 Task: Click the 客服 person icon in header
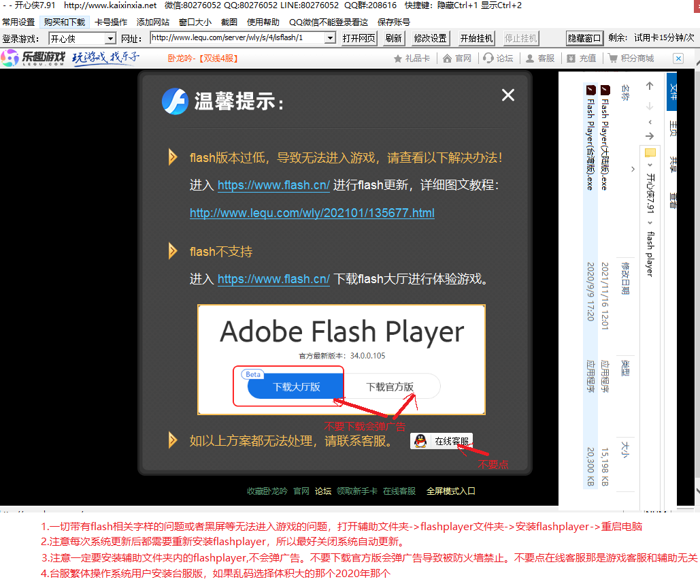pyautogui.click(x=530, y=59)
